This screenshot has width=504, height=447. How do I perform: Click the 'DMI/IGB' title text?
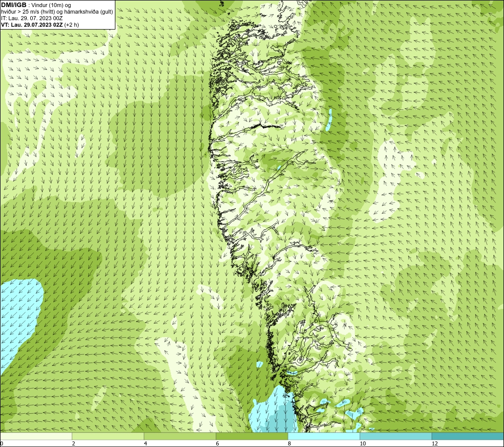click(x=14, y=5)
